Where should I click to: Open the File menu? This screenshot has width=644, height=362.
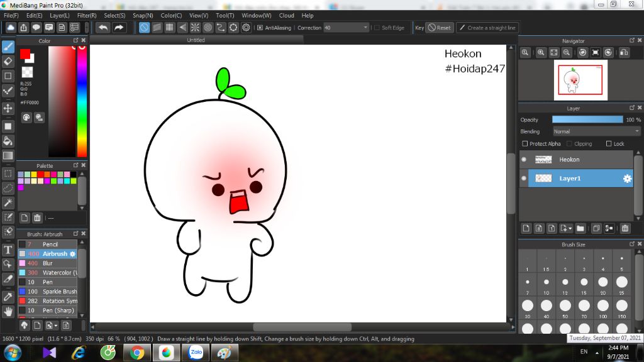11,16
